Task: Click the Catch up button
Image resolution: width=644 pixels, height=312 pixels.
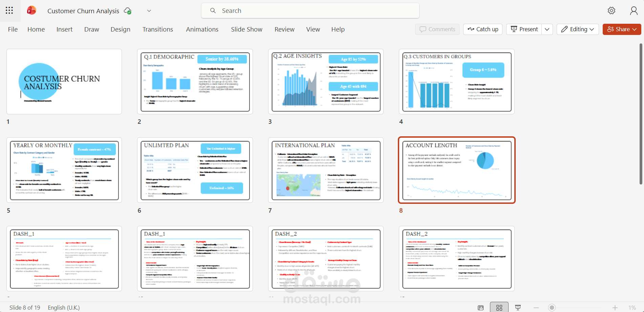Action: [x=483, y=29]
